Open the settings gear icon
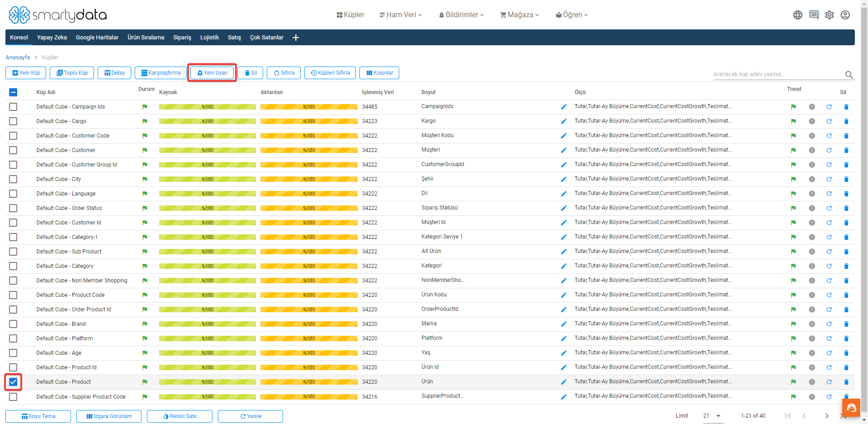The width and height of the screenshot is (868, 424). 829,15
